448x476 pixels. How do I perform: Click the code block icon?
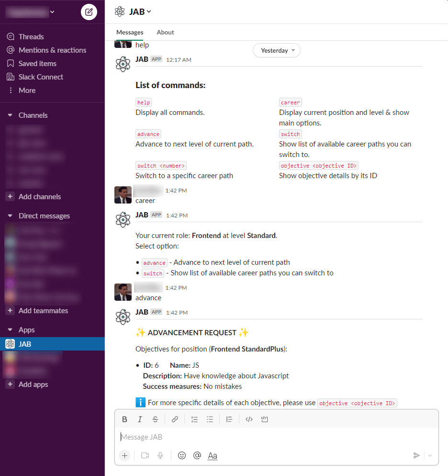[265, 419]
